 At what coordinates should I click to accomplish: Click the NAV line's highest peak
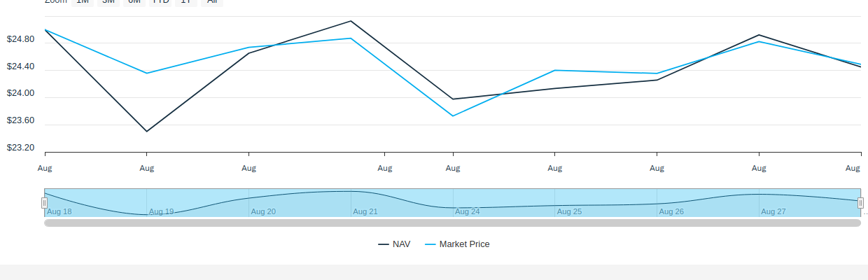pos(351,21)
